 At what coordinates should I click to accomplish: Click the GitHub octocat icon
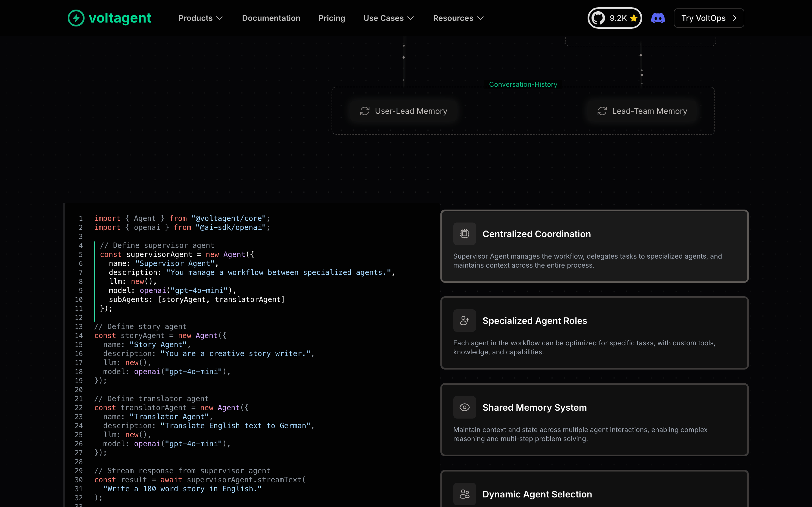[x=598, y=18]
